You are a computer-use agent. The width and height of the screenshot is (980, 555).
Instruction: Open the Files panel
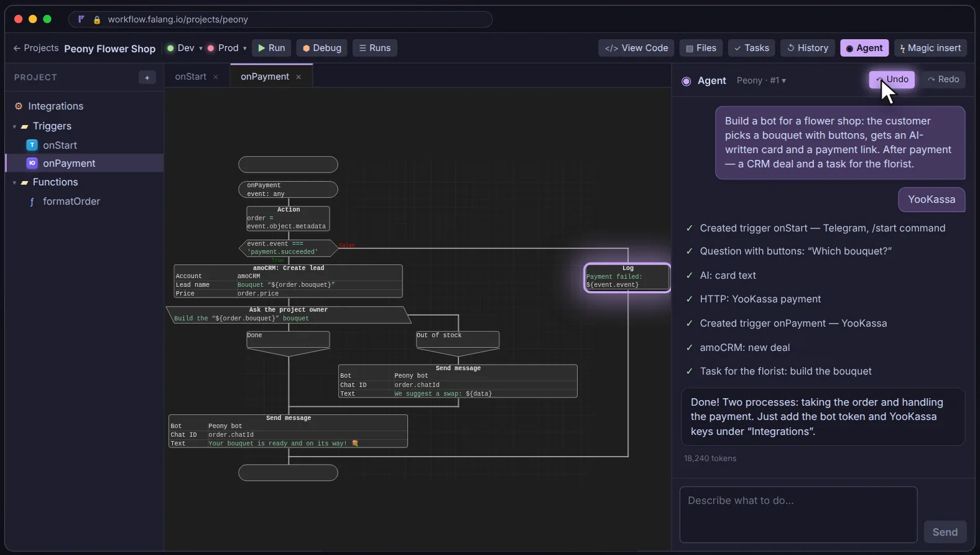click(701, 48)
